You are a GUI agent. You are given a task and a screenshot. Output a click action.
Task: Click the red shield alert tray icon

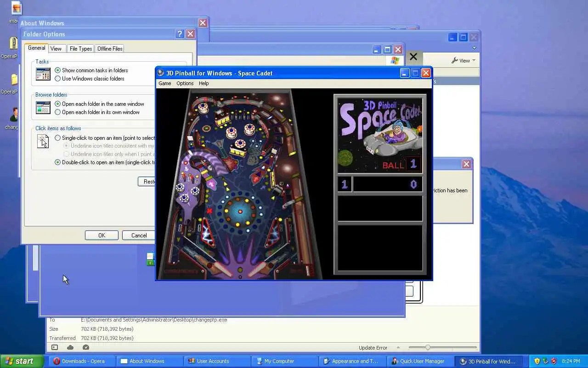point(554,361)
